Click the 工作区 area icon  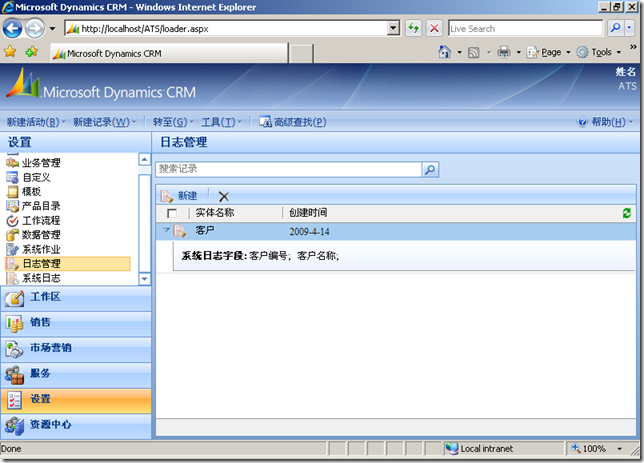pos(15,299)
